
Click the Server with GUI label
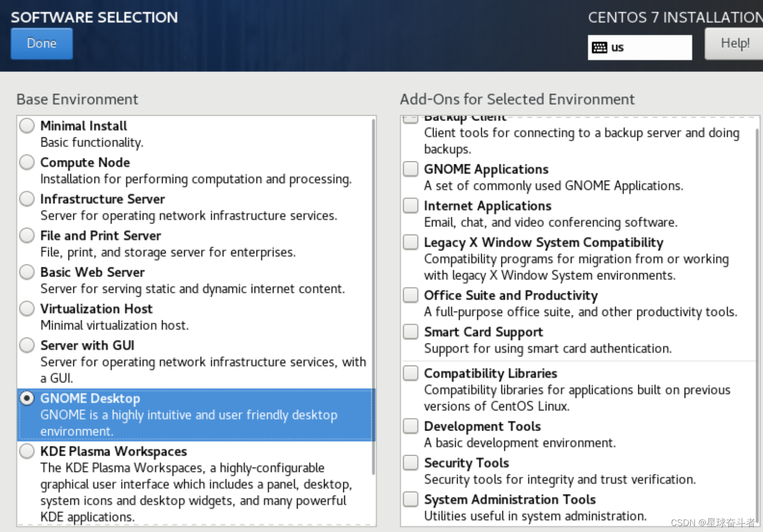pyautogui.click(x=87, y=345)
